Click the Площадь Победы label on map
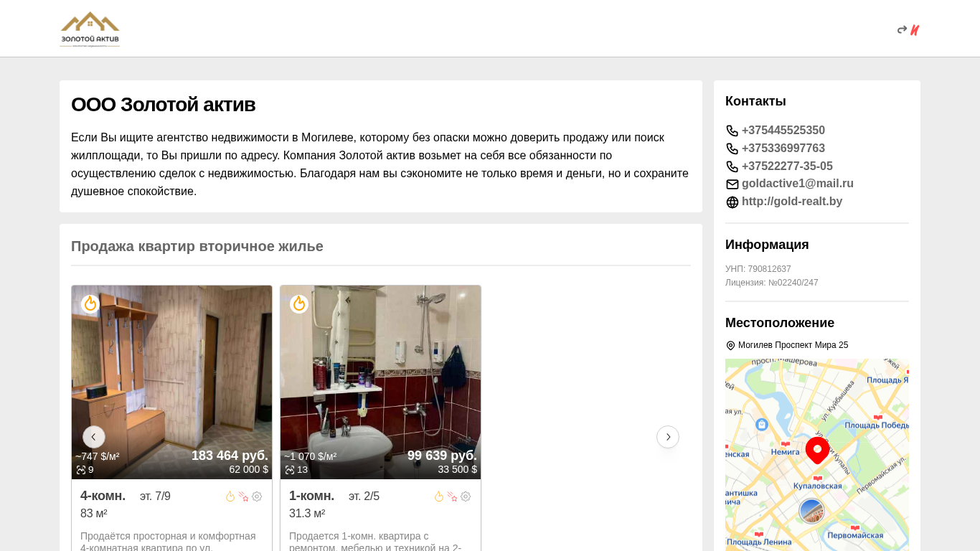The image size is (980, 551). pyautogui.click(x=877, y=425)
